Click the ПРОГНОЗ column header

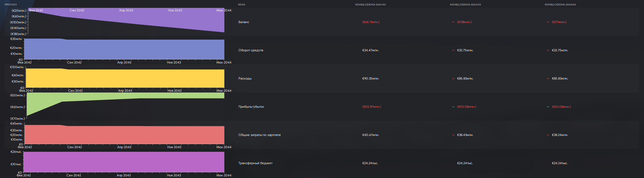[x=11, y=5]
